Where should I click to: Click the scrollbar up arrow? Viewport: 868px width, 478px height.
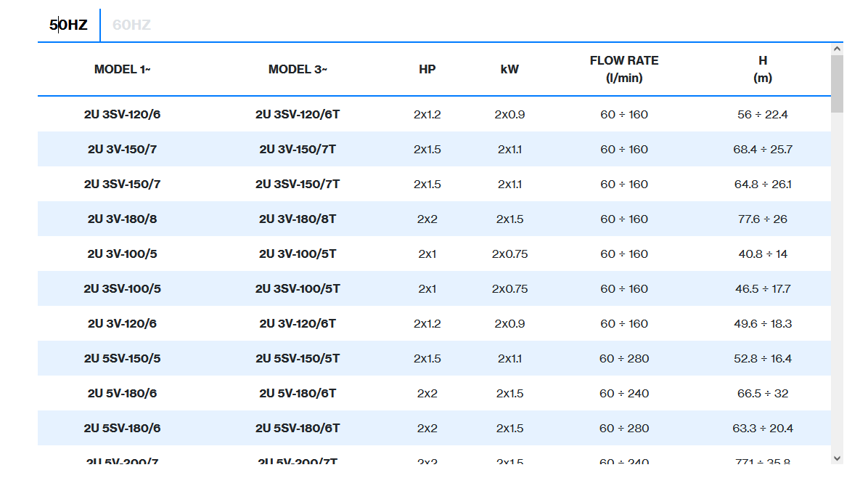tap(837, 49)
